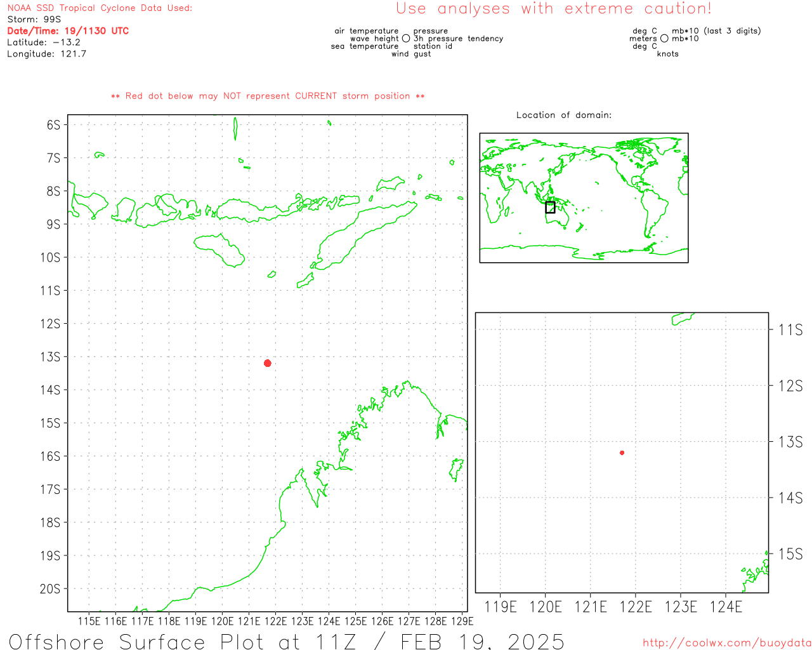812x650 pixels.
Task: Click '115E' longitude label on main map
Action: (89, 621)
